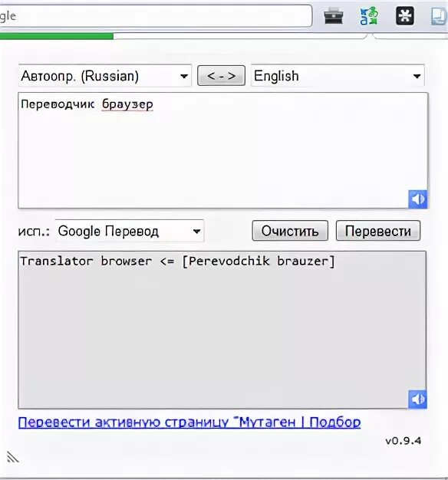Image resolution: width=448 pixels, height=480 pixels.
Task: Open the "Google Перевод" service dropdown
Action: pyautogui.click(x=130, y=231)
